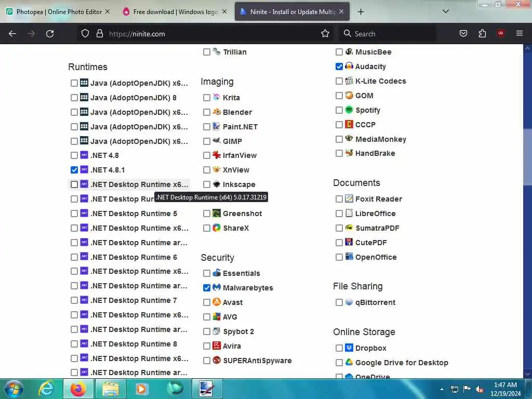The width and height of the screenshot is (532, 399).
Task: Save the page to Pocket
Action: [x=463, y=34]
